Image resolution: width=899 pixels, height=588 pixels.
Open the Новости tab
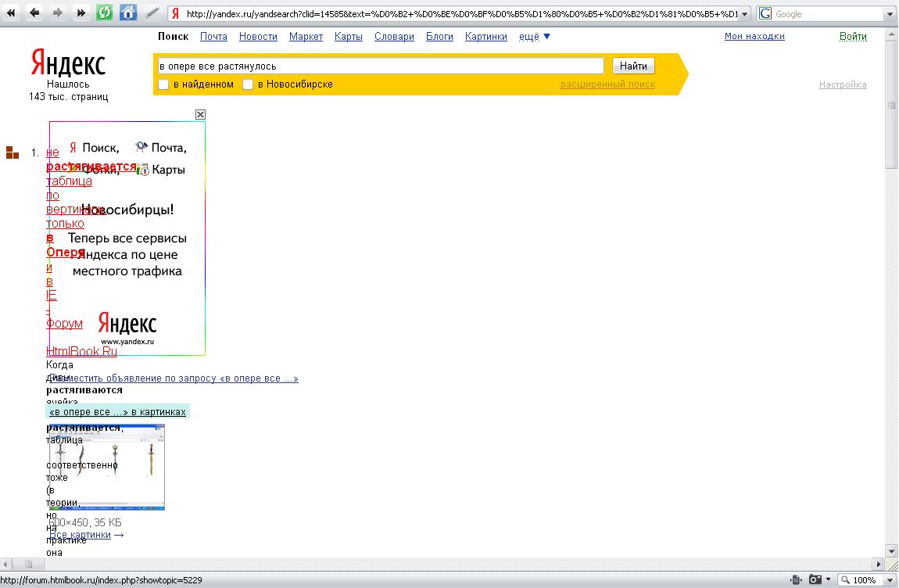point(258,36)
